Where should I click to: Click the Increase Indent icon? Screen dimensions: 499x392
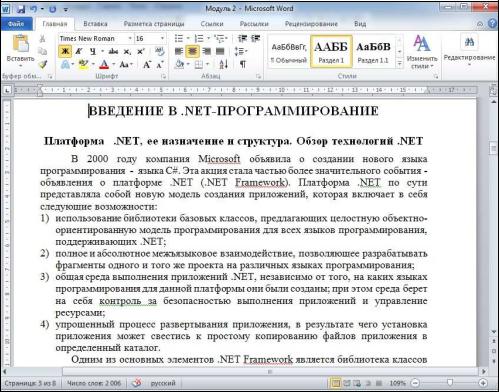click(x=255, y=38)
